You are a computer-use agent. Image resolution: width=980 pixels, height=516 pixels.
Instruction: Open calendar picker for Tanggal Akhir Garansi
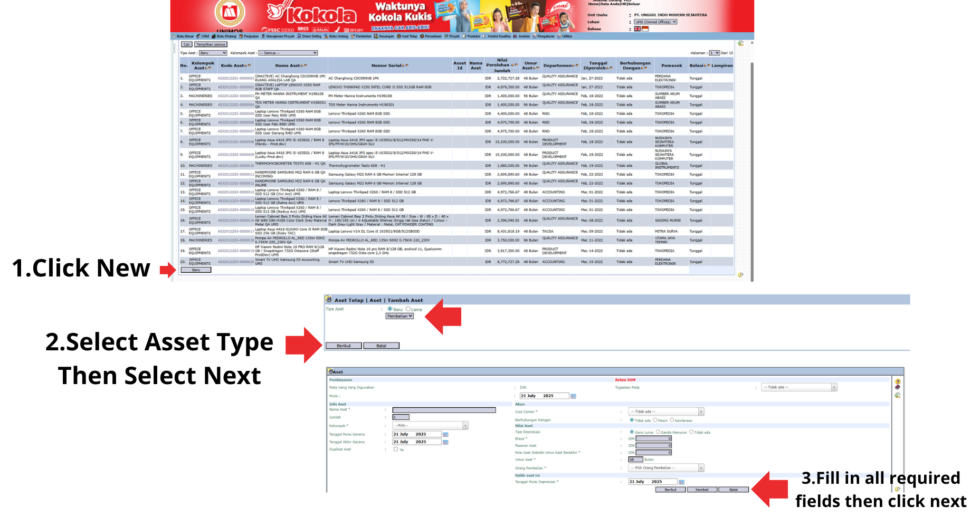click(x=445, y=442)
